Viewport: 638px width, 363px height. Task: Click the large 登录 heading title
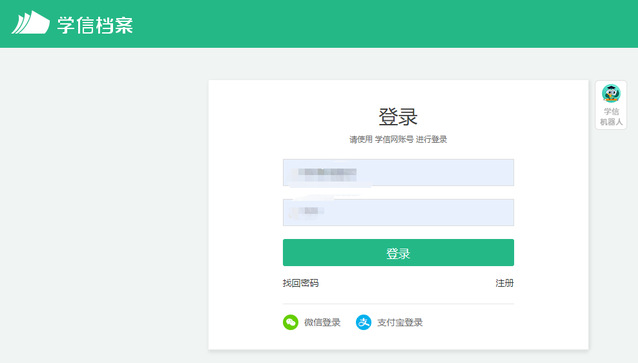(x=398, y=117)
